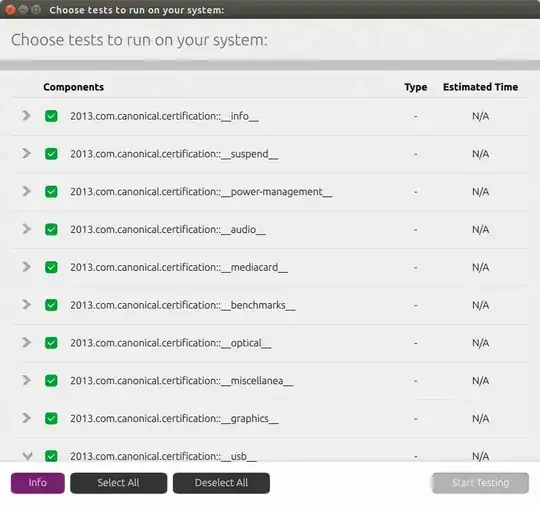Screen dimensions: 540x505
Task: Toggle the __suspend__ test checkbox
Action: [51, 154]
